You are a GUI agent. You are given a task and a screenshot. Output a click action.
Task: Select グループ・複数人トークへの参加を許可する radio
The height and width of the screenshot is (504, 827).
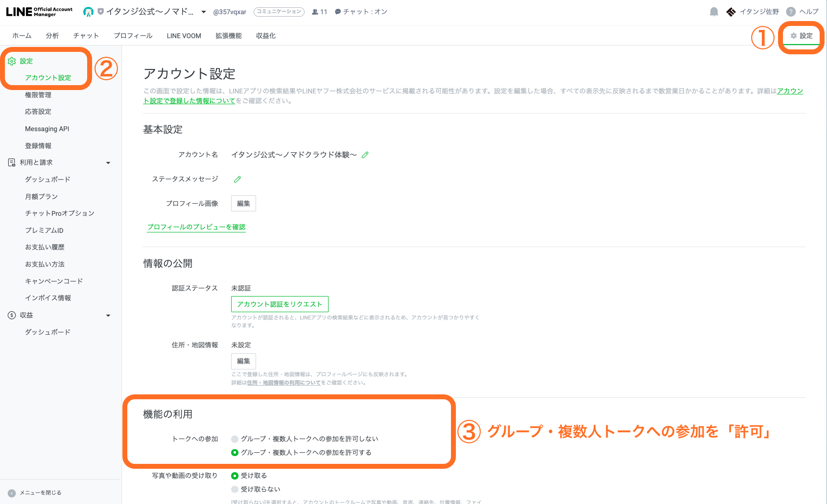[x=235, y=453]
